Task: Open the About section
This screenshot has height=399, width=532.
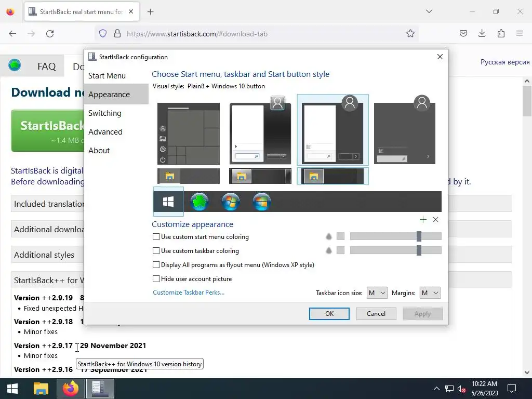Action: click(99, 150)
